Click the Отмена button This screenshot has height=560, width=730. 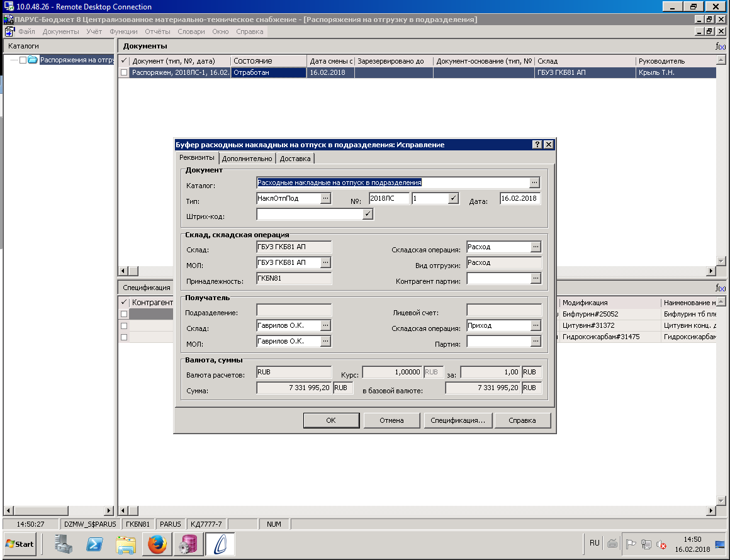[x=391, y=420]
